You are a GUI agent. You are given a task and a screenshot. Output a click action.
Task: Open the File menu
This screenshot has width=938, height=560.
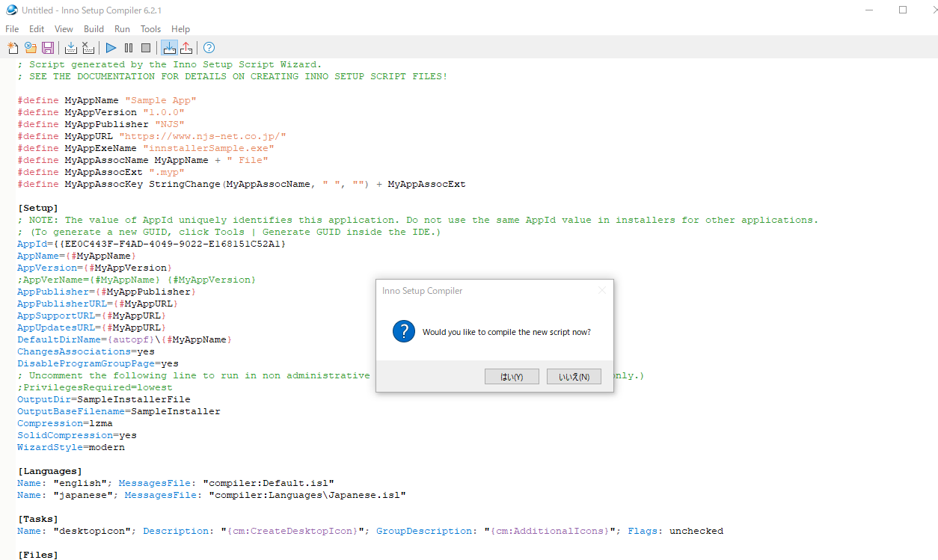pos(12,29)
